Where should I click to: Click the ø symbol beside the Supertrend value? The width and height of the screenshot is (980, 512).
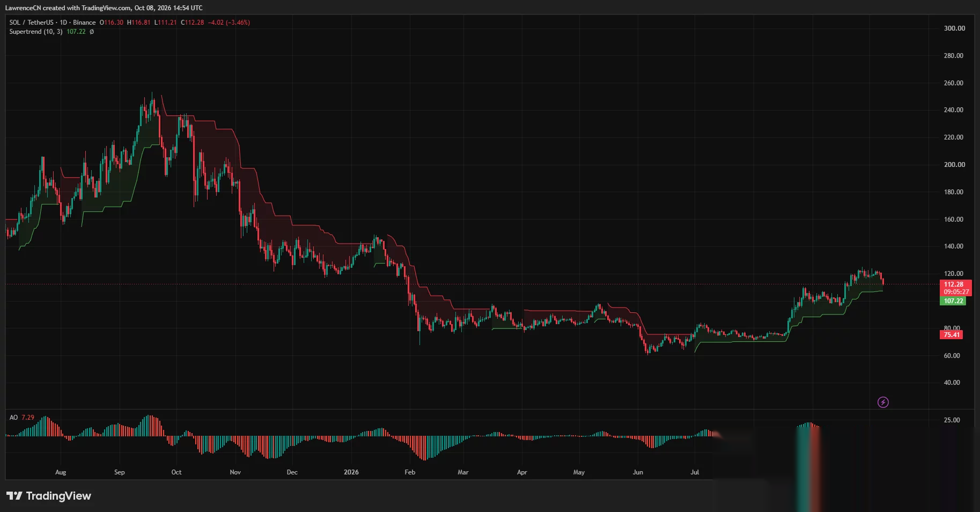(x=92, y=32)
